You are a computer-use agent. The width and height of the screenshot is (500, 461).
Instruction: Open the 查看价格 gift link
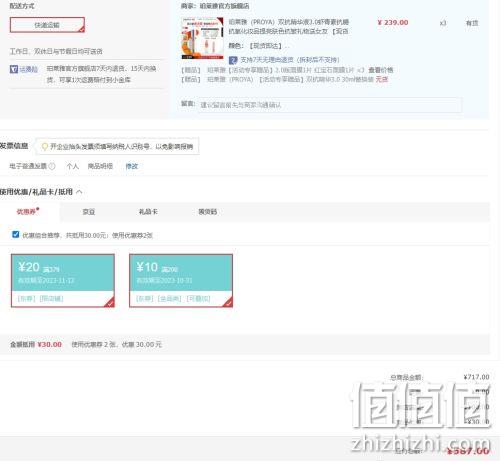pyautogui.click(x=381, y=70)
